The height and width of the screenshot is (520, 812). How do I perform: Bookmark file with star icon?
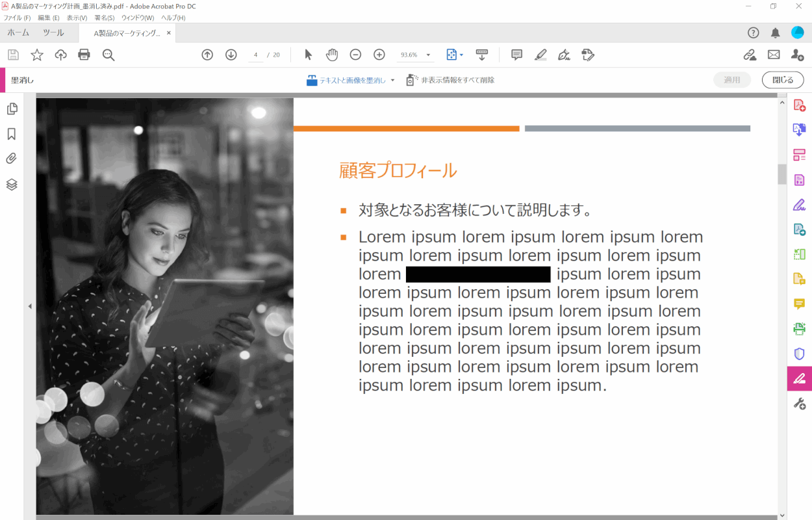37,55
